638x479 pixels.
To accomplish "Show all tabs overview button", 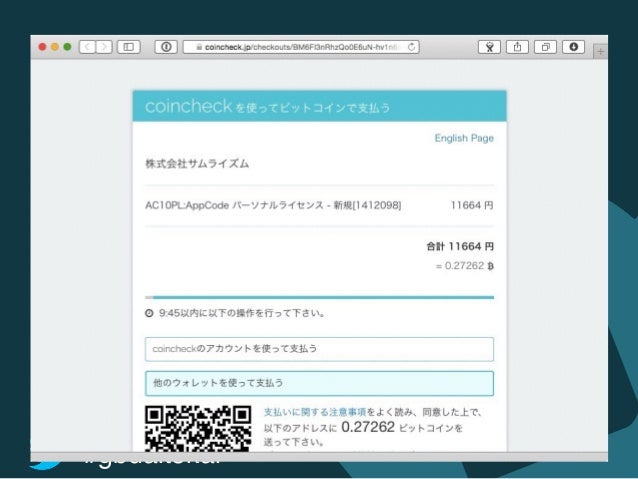I will [x=545, y=47].
